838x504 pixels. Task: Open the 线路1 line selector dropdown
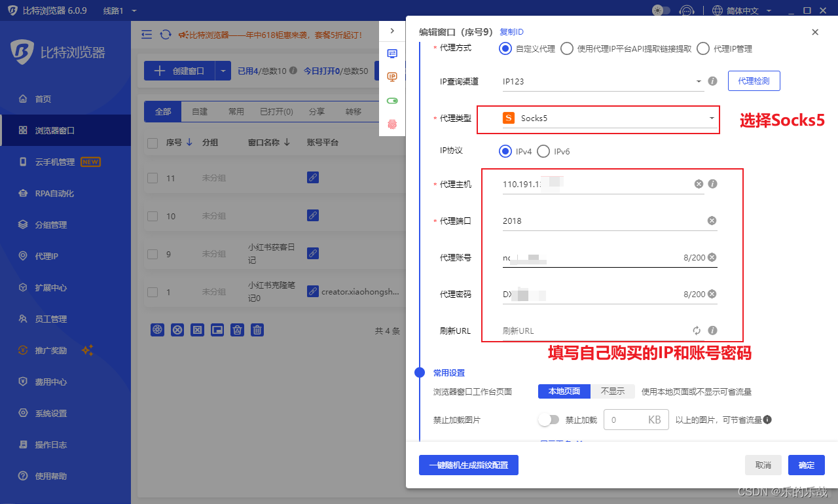coord(120,10)
